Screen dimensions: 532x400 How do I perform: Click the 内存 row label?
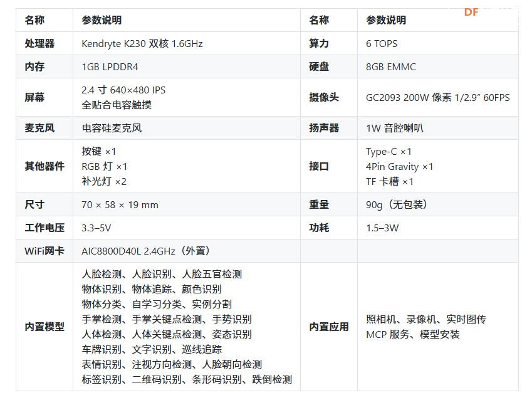(34, 66)
